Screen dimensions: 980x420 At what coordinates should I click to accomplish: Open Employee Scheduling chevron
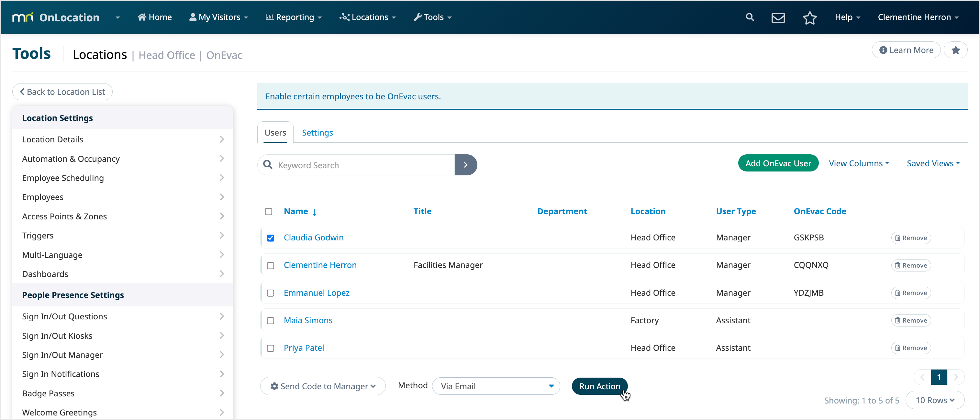pos(222,178)
